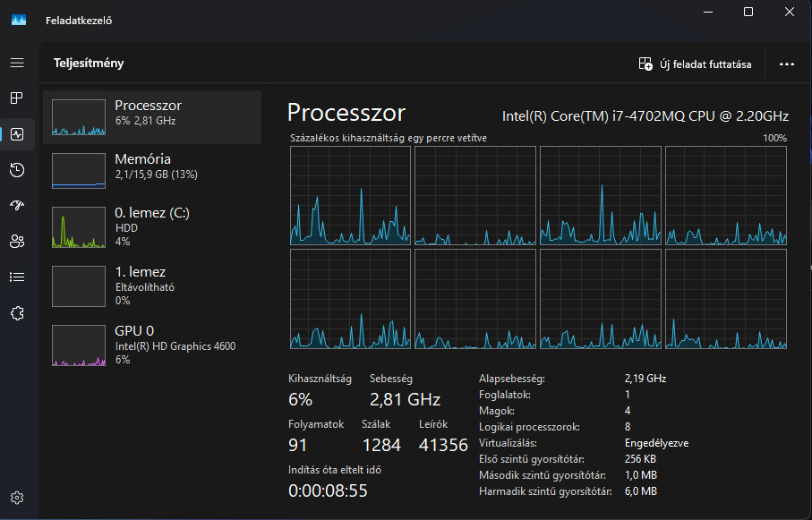The image size is (812, 520).
Task: Open the Services puzzle-piece icon
Action: pyautogui.click(x=17, y=313)
